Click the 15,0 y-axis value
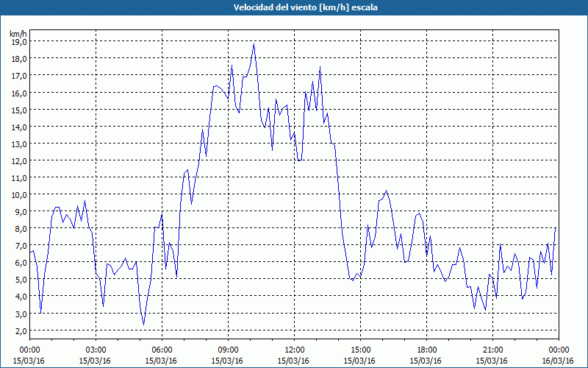Viewport: 588px width, 368px height. [19, 110]
